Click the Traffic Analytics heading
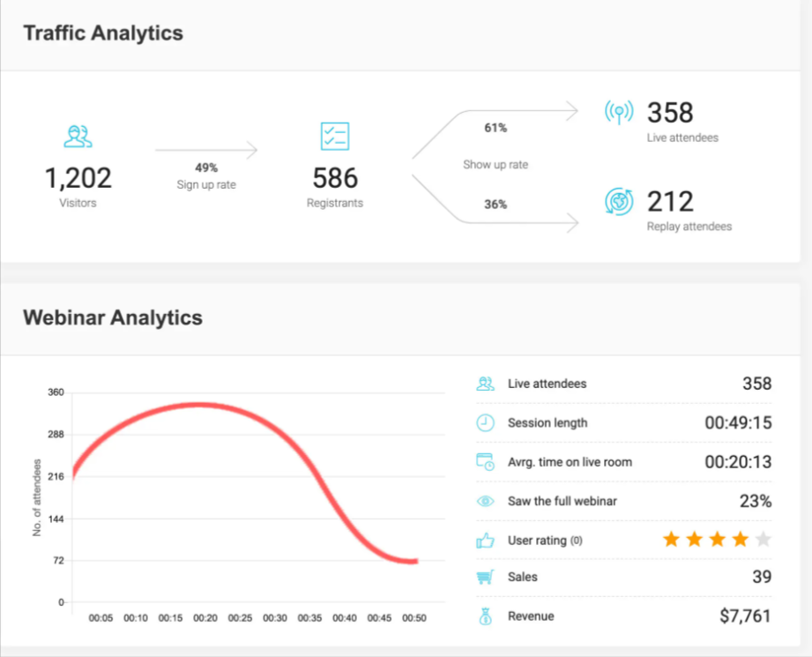812x657 pixels. click(x=103, y=34)
